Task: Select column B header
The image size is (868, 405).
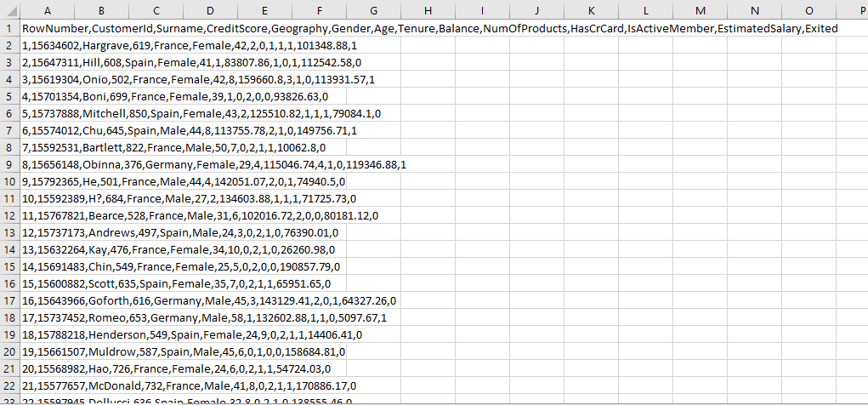Action: [101, 10]
